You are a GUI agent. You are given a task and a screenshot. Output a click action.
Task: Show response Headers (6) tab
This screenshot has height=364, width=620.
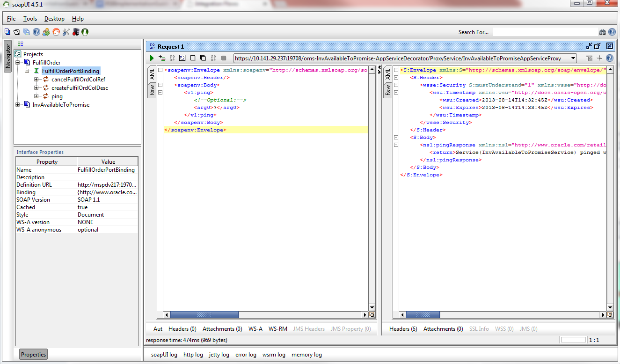click(x=403, y=329)
